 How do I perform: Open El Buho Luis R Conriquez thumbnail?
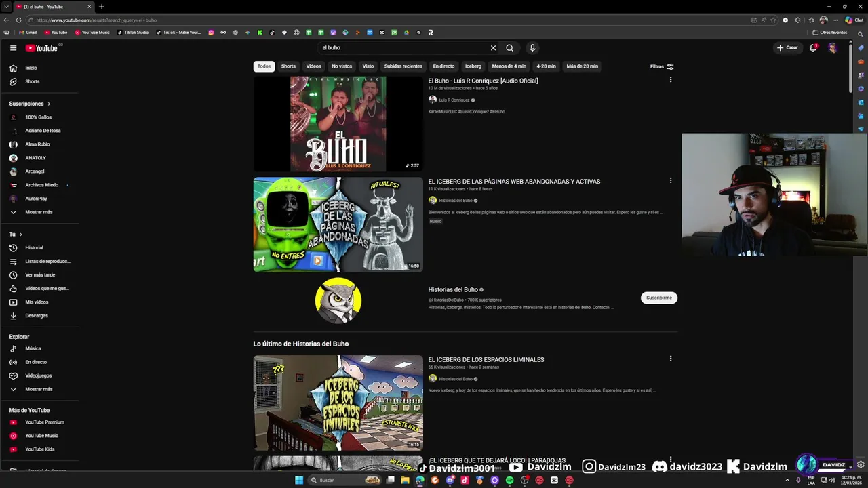(x=338, y=124)
